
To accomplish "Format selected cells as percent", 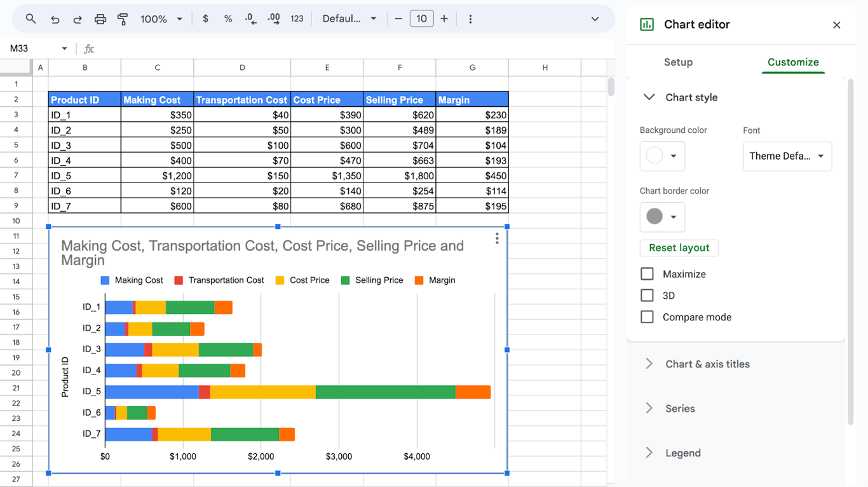I will (228, 19).
